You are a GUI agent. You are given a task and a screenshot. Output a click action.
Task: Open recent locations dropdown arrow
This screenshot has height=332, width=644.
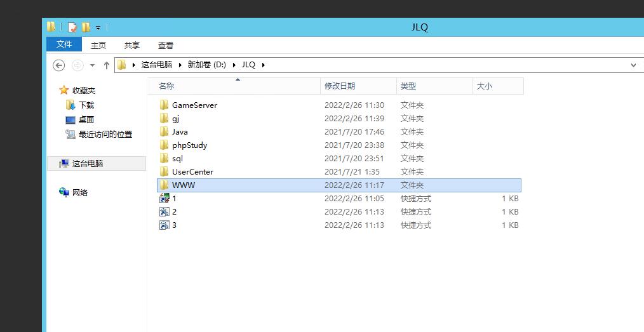pos(92,65)
